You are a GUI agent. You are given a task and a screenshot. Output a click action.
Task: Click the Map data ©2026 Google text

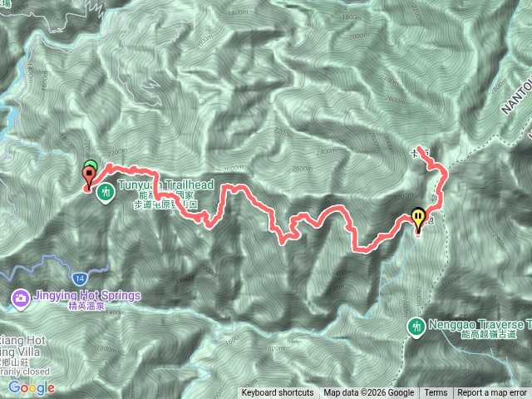(368, 393)
